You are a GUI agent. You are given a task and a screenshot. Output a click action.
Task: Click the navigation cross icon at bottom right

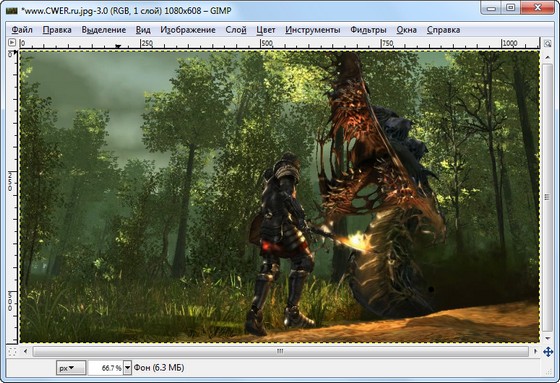coord(548,352)
